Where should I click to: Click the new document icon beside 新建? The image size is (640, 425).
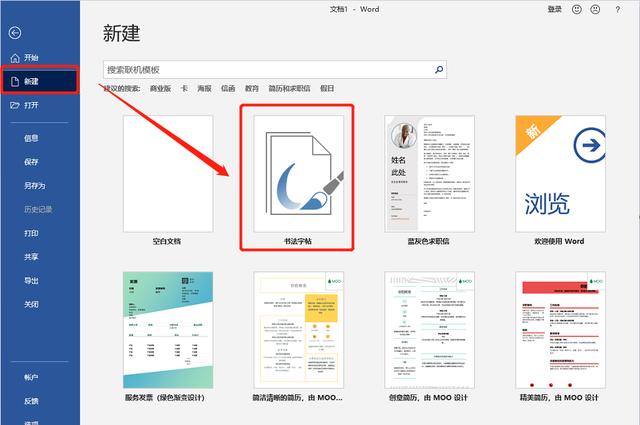15,82
